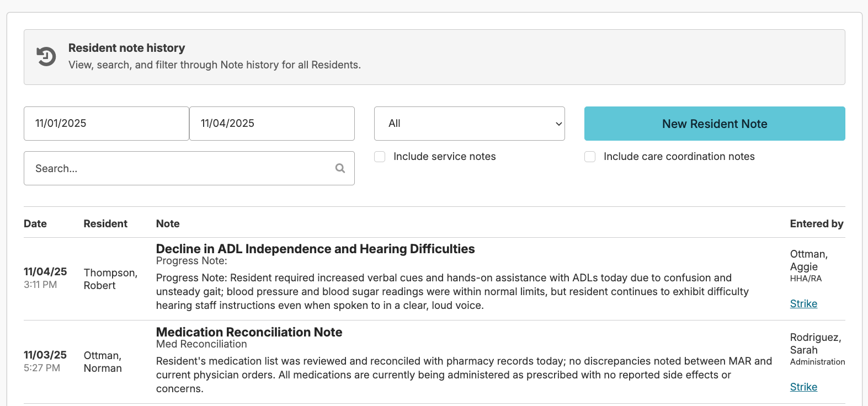Click Rodriguez, Sarah in Entered by column
The image size is (868, 406).
tap(815, 344)
